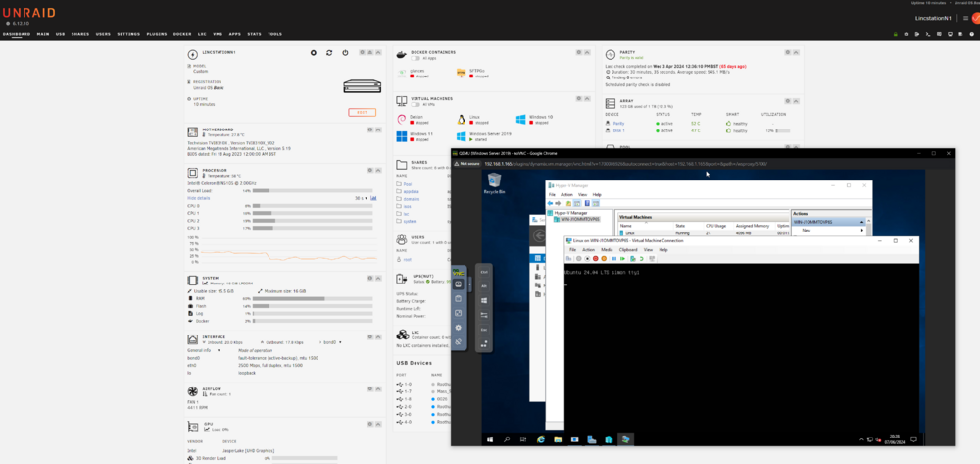Open Array tile settings gear
Screen dimensions: 980x464
tap(789, 100)
